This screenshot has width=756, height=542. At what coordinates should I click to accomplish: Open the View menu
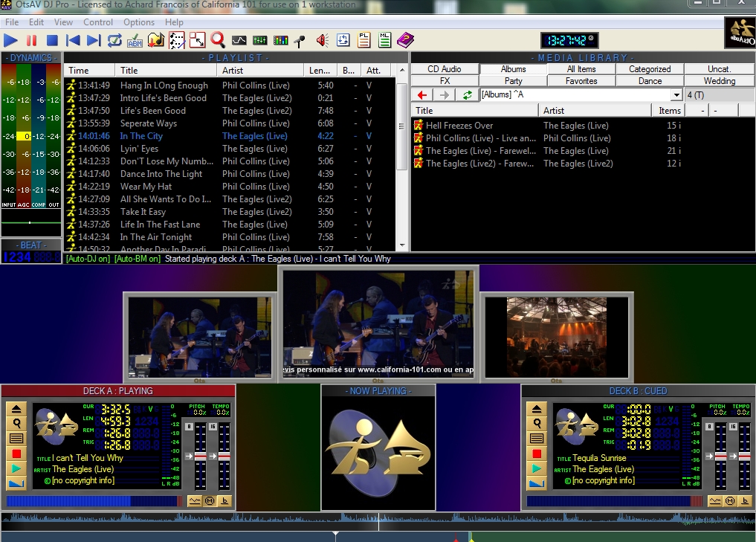63,22
